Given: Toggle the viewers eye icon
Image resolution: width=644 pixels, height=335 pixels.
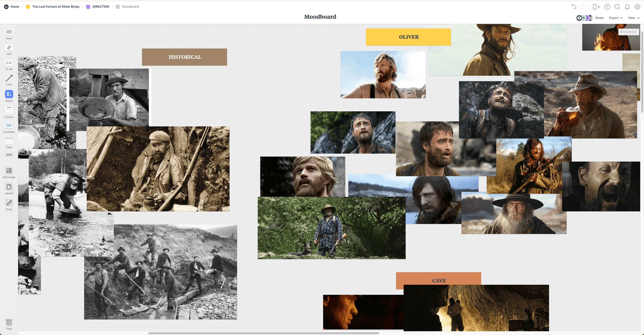Looking at the screenshot, I should [579, 18].
